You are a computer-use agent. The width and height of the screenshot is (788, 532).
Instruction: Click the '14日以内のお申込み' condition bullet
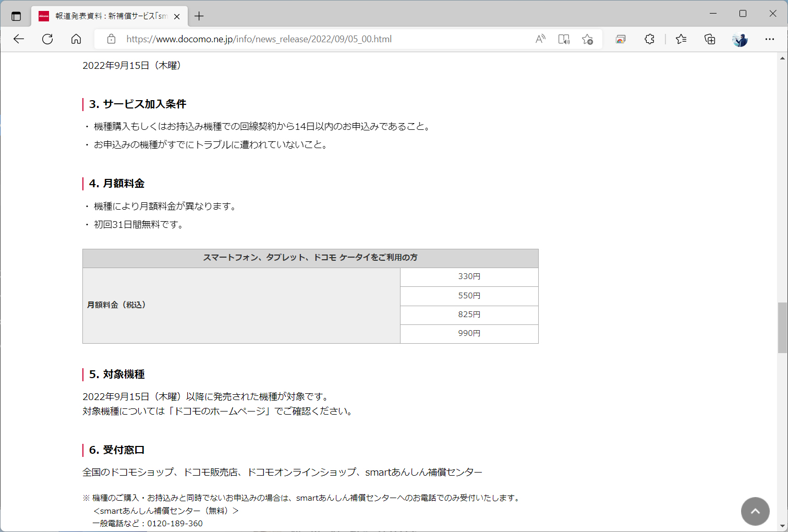[263, 127]
